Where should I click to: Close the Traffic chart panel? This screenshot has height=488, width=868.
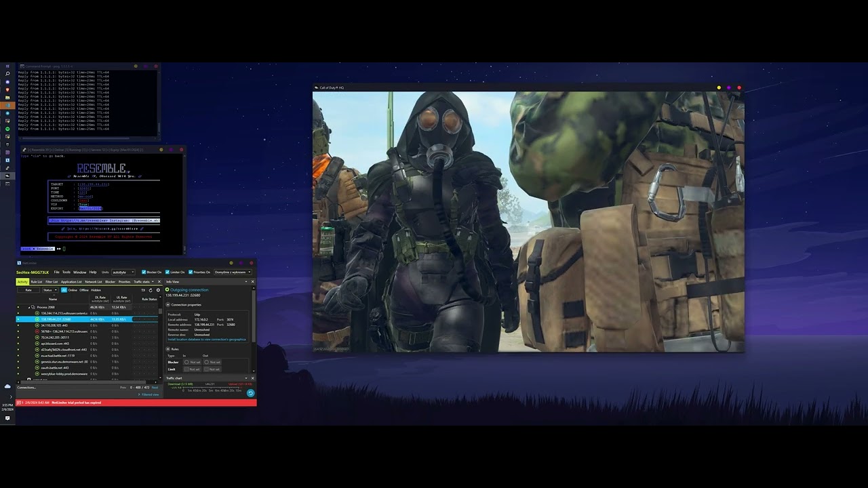[252, 378]
